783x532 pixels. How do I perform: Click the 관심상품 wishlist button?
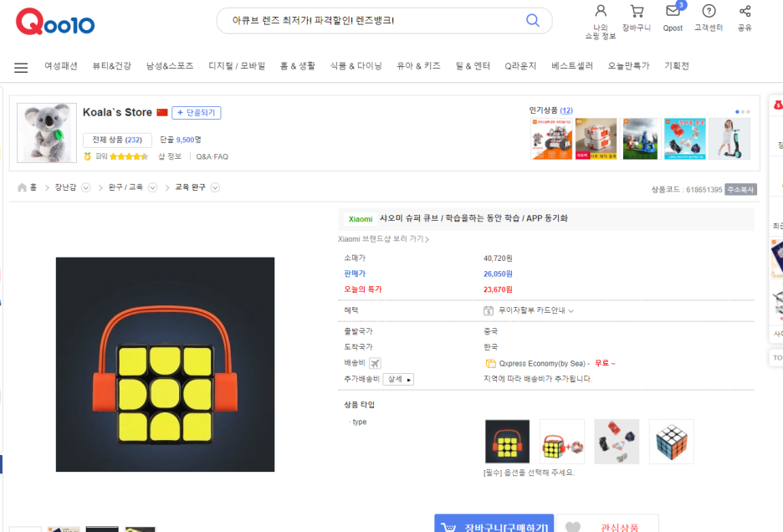[607, 524]
